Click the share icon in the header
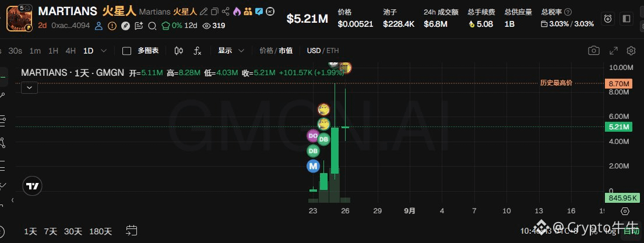The width and height of the screenshot is (644, 243). pyautogui.click(x=226, y=12)
